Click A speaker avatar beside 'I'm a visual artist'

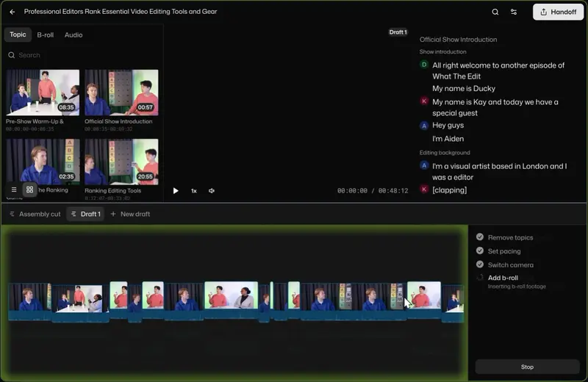tap(424, 165)
